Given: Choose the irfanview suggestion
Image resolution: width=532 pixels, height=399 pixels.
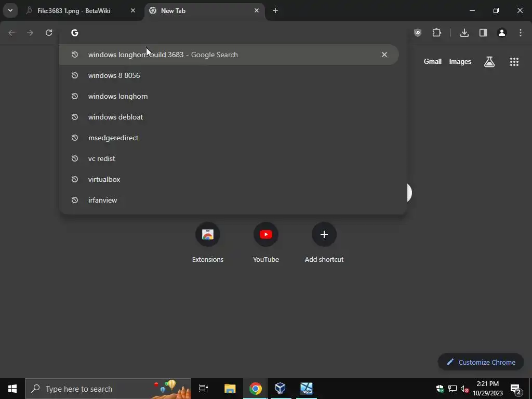Looking at the screenshot, I should pos(233,200).
